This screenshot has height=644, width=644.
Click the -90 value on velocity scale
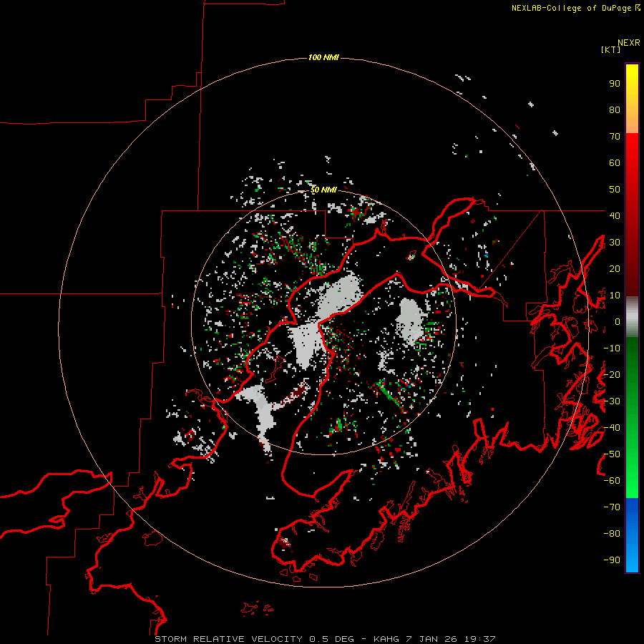click(x=612, y=560)
